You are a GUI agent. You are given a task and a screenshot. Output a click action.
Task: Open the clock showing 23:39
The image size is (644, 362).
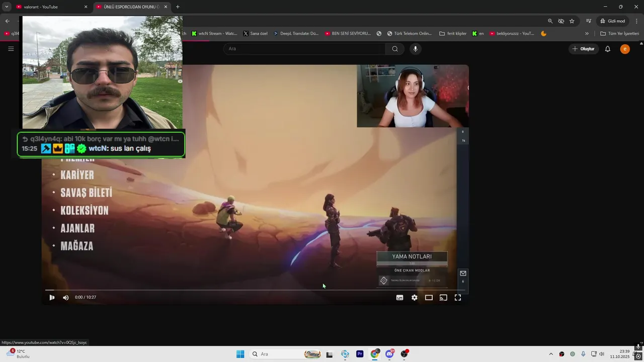coord(619,354)
